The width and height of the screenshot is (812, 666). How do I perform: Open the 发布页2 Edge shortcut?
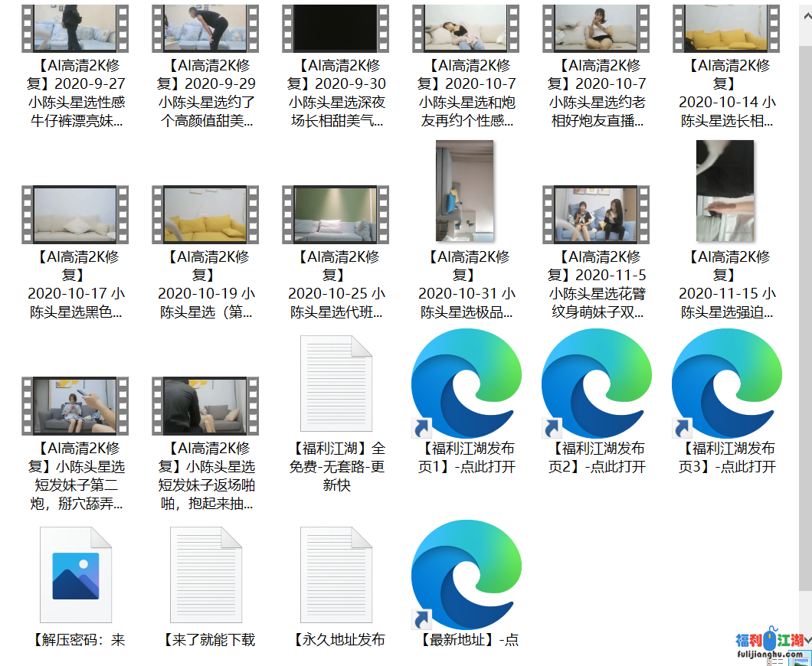pos(596,384)
